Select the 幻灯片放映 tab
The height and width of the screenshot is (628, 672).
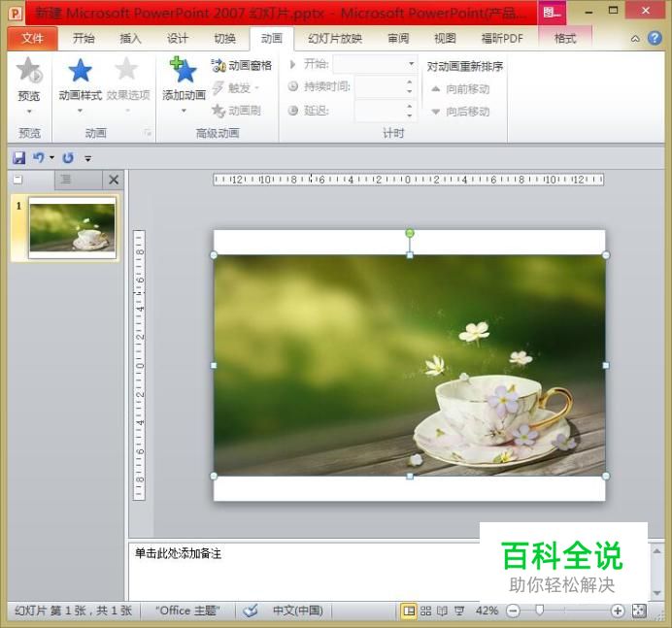click(335, 39)
